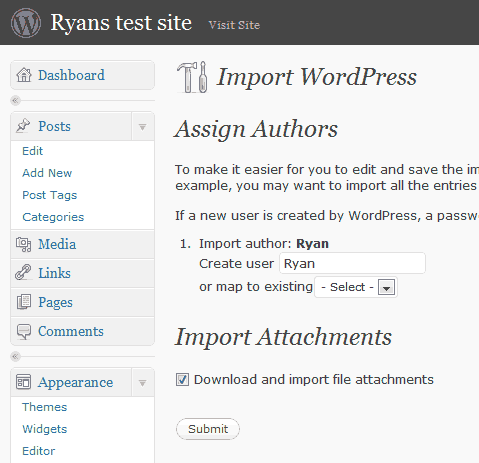
Task: Click the WordPress logo icon
Action: click(26, 23)
